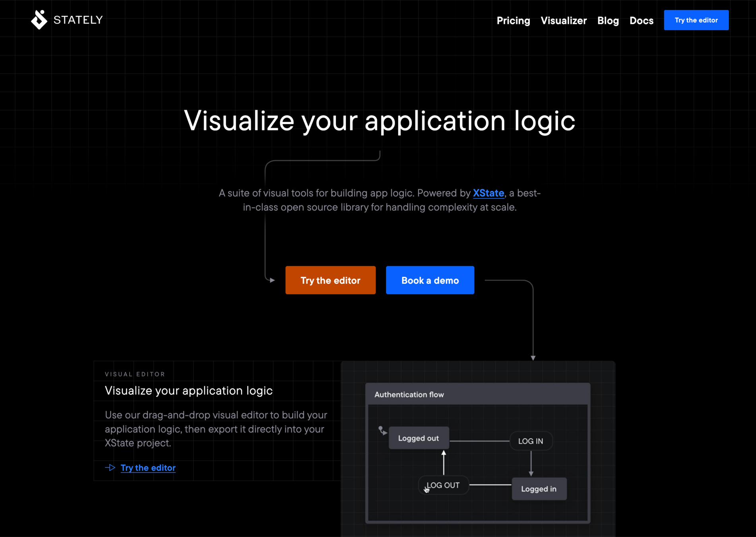Open the Pricing page
Image resolution: width=756 pixels, height=537 pixels.
pyautogui.click(x=513, y=20)
